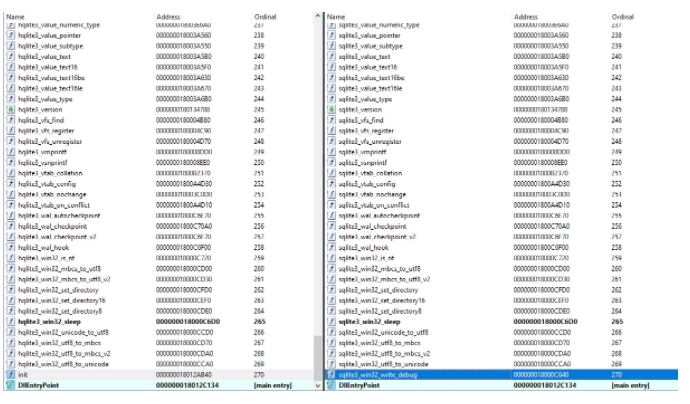Click the function icon beside sqlite3_value_type
The width and height of the screenshot is (690, 404).
click(331, 99)
